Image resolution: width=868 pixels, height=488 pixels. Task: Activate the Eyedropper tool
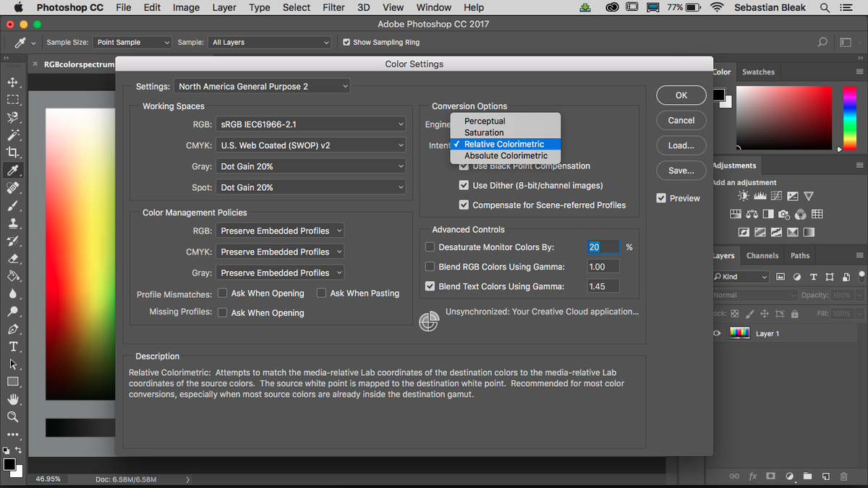tap(14, 170)
